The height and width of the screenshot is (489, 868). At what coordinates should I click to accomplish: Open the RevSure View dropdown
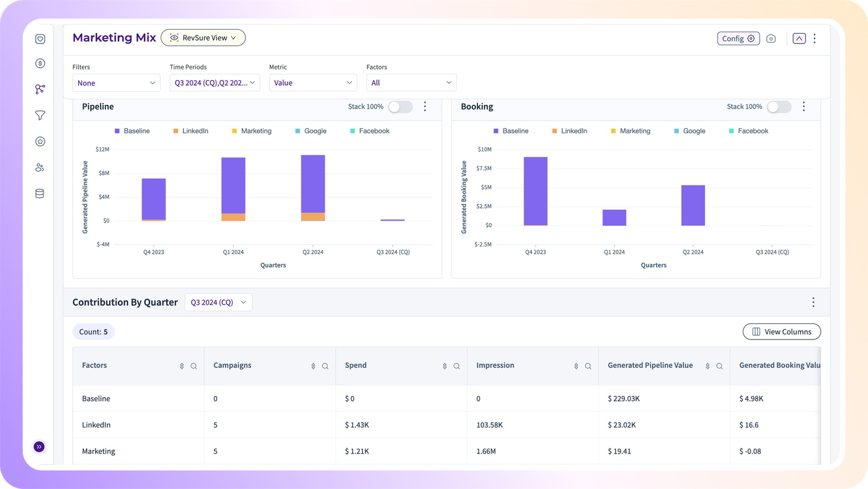click(x=203, y=38)
